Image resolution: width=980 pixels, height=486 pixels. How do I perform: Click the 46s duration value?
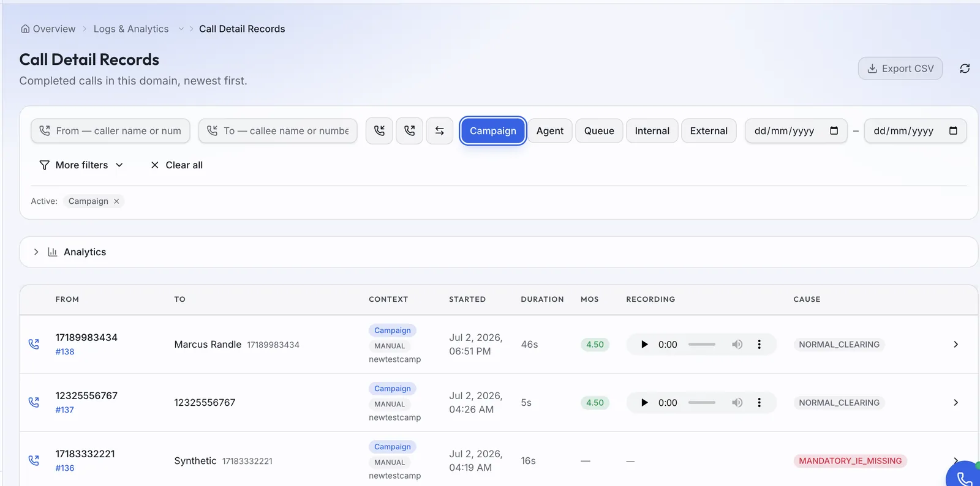point(529,345)
